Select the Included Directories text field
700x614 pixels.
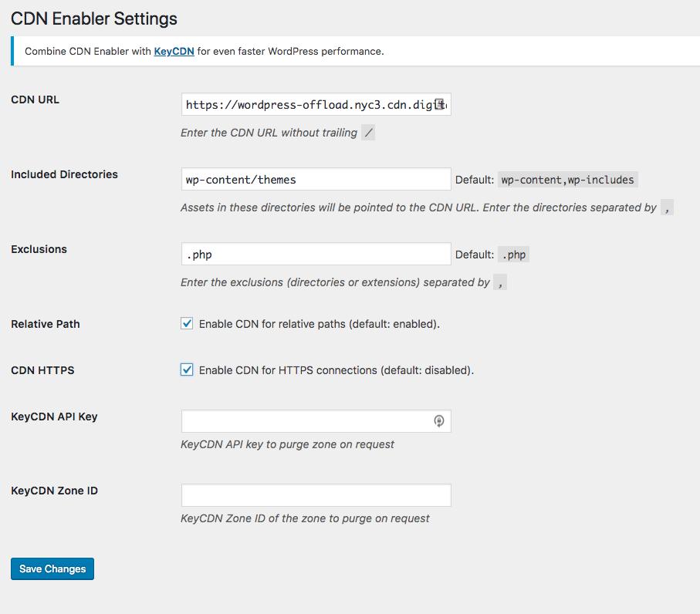(309, 178)
